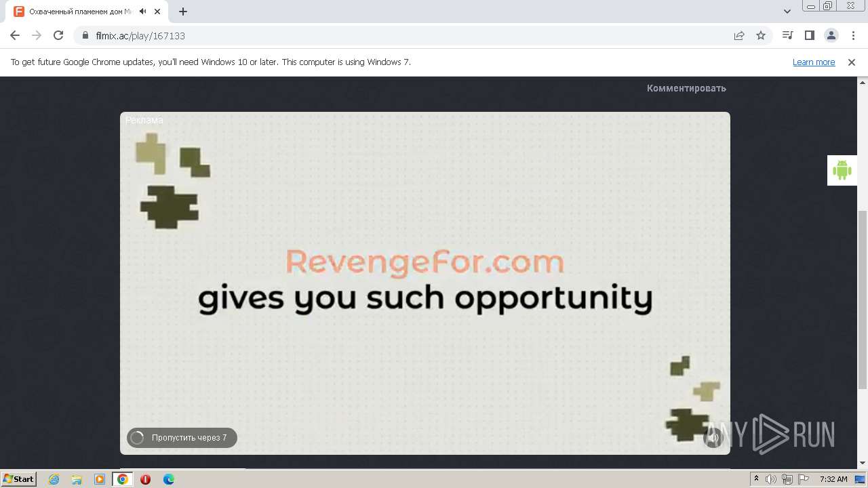Select the Охваченный пламенем дом tab

(x=88, y=12)
